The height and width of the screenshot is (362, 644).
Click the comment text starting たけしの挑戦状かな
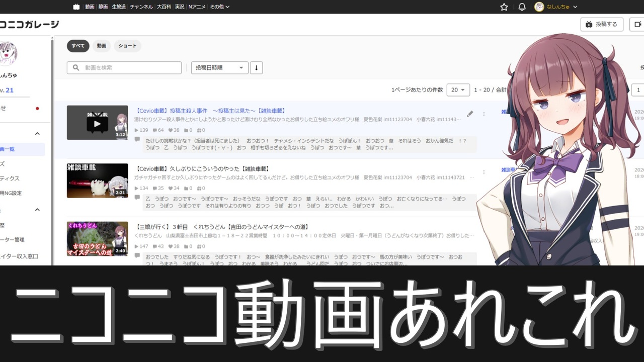pyautogui.click(x=306, y=144)
